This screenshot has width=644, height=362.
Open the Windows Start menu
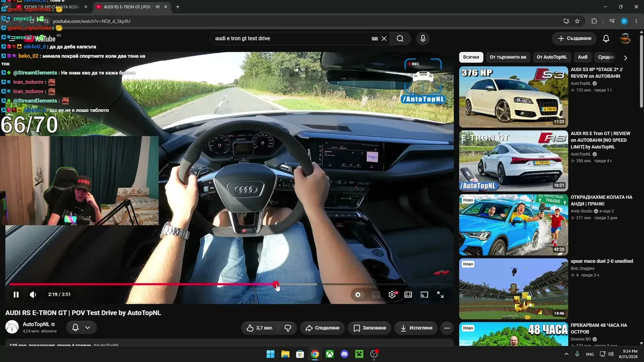pos(270,354)
